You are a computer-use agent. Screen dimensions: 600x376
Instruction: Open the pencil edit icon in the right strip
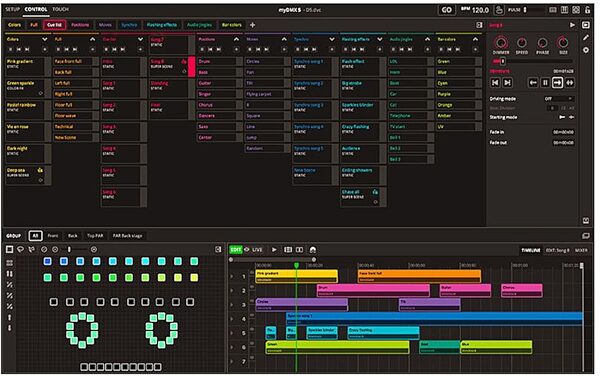(586, 37)
